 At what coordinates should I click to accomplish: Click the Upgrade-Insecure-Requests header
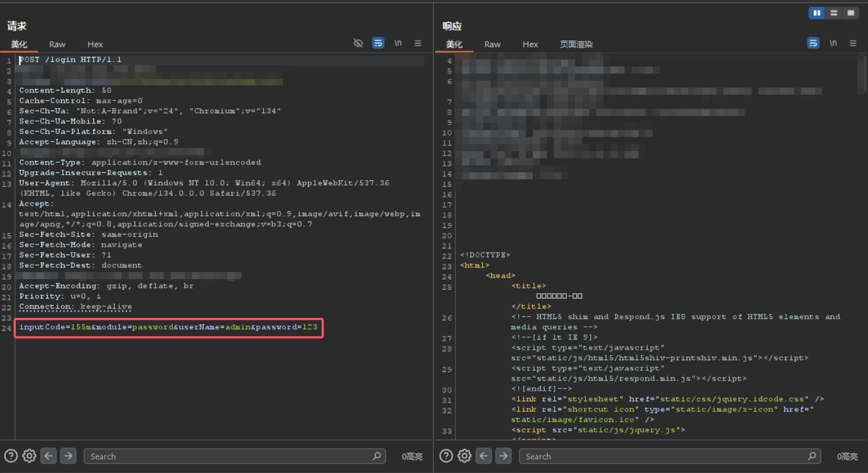click(91, 173)
